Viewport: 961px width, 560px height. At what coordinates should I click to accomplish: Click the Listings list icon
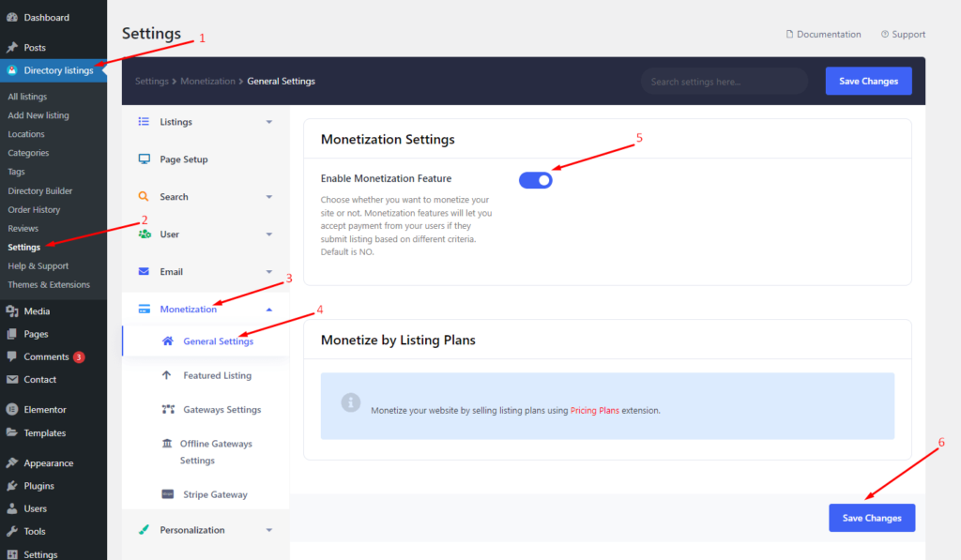[144, 121]
